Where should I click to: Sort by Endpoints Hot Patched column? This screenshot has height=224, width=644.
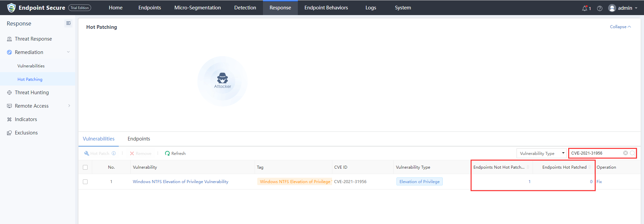click(590, 167)
